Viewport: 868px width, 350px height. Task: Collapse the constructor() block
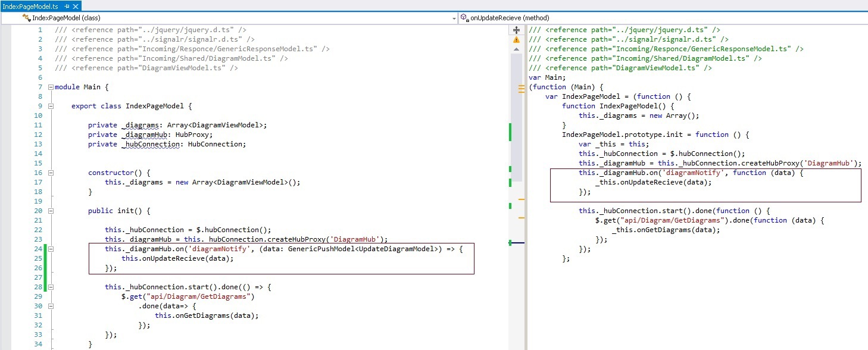coord(51,173)
